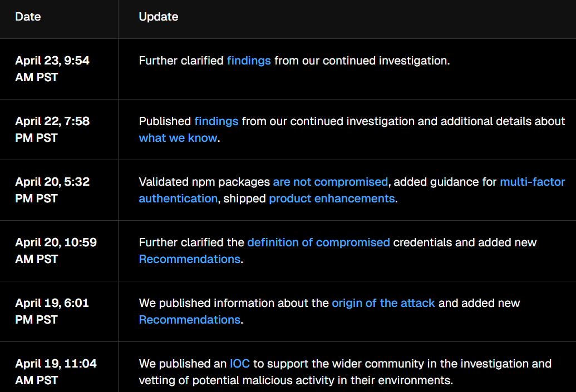This screenshot has height=392, width=576.
Task: Follow the "what we know" link
Action: pyautogui.click(x=178, y=138)
